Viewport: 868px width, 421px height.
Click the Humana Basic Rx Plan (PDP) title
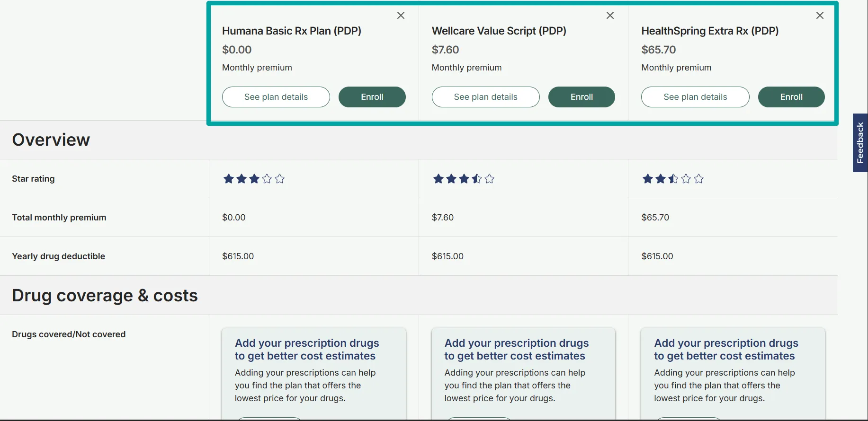292,31
